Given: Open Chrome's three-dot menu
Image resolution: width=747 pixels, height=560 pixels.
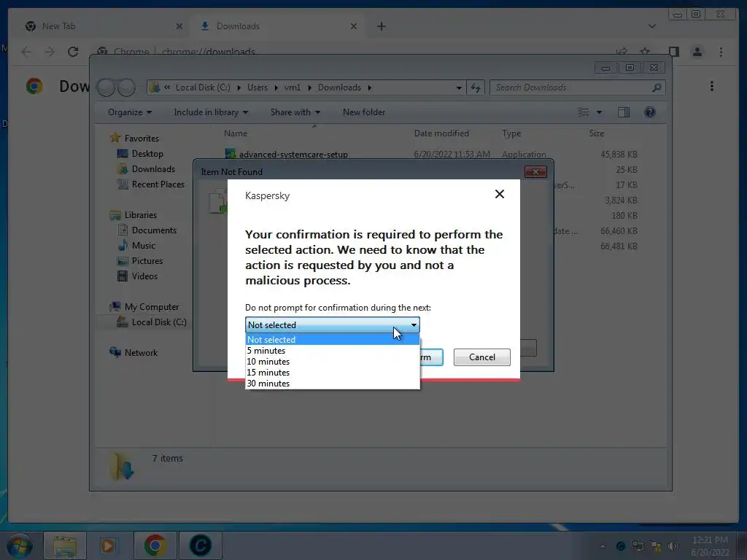Looking at the screenshot, I should (721, 52).
